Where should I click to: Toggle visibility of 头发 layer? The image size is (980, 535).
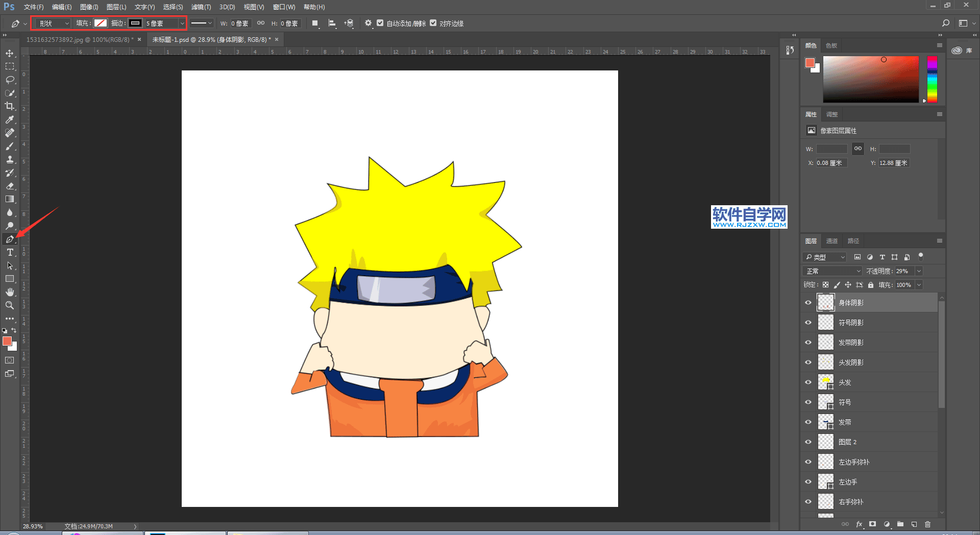(808, 382)
